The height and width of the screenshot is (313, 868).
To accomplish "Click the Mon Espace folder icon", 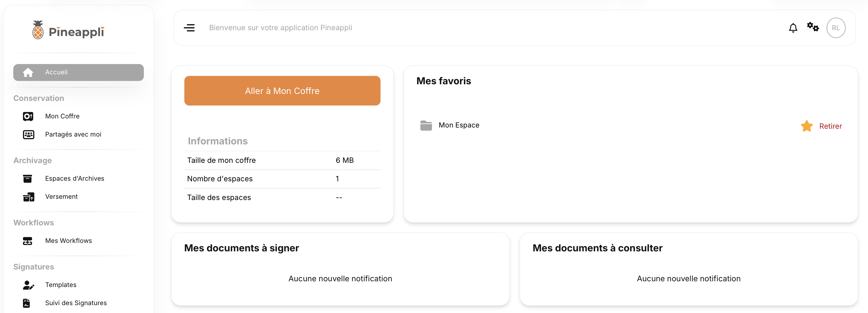I will [x=426, y=125].
